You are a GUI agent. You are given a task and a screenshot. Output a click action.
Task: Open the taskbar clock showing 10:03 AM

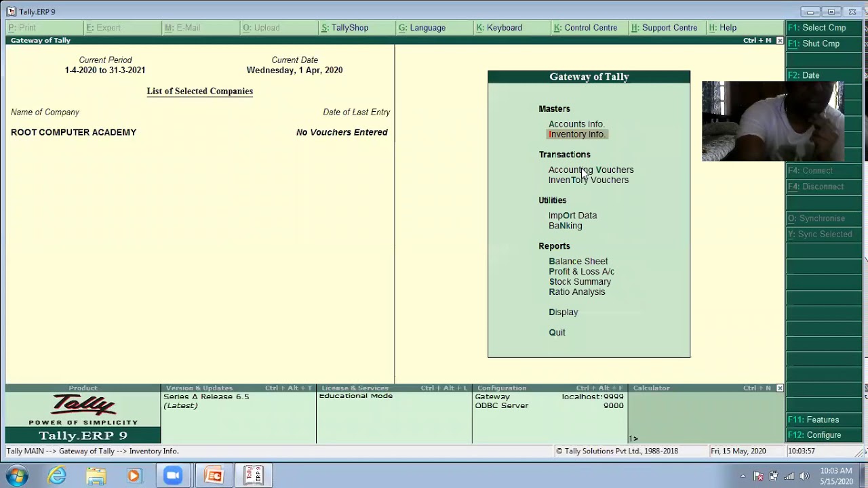pyautogui.click(x=836, y=476)
